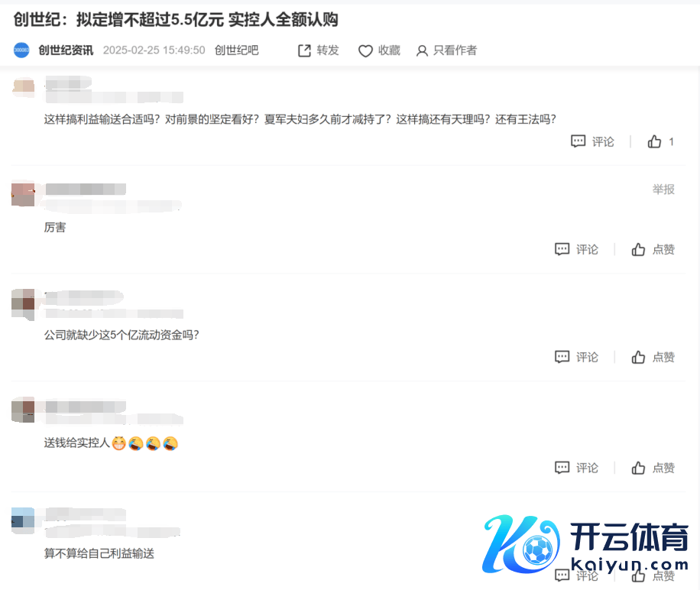The width and height of the screenshot is (700, 590).
Task: Open the avatar of the 算不算给自己利益输送 commenter
Action: pos(23,520)
